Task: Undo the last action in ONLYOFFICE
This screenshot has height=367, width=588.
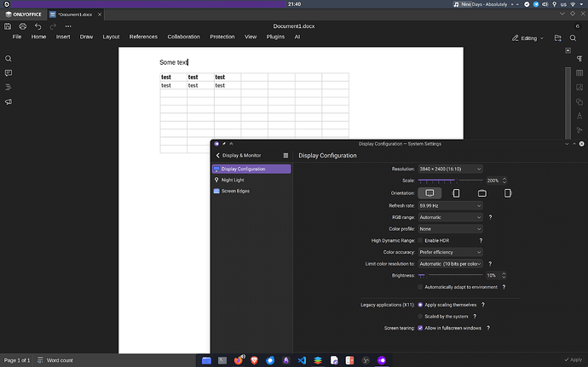Action: 37,26
